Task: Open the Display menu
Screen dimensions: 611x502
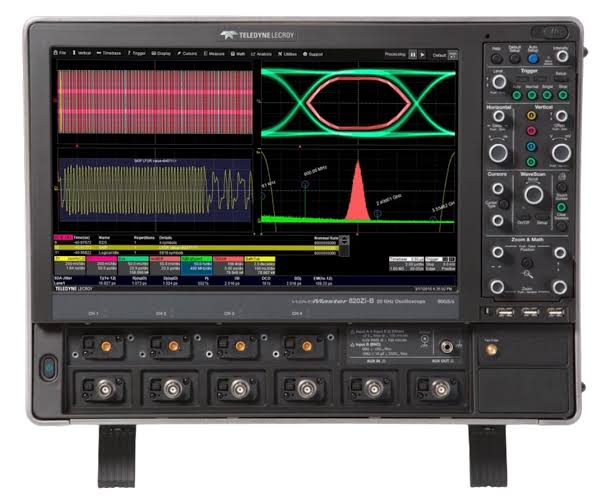Action: [161, 53]
